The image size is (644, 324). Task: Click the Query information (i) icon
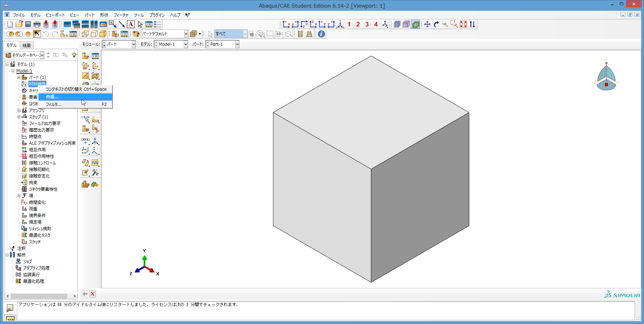coord(321,34)
